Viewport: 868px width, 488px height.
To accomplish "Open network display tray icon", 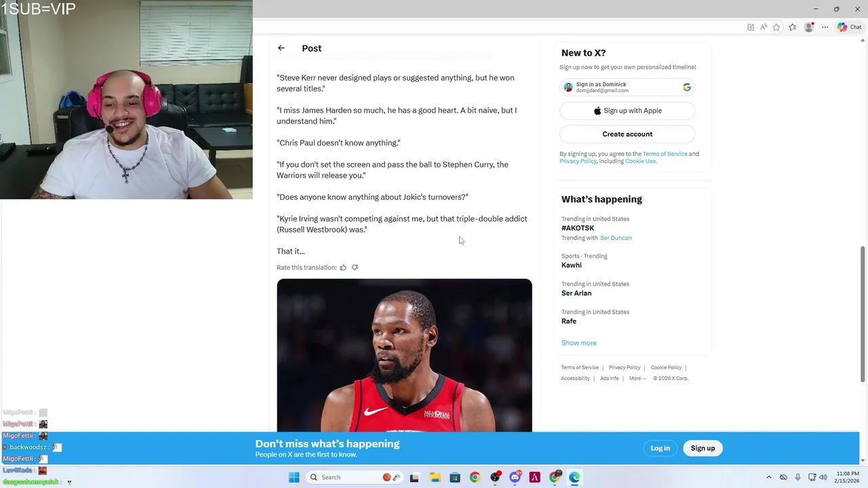I will point(812,477).
